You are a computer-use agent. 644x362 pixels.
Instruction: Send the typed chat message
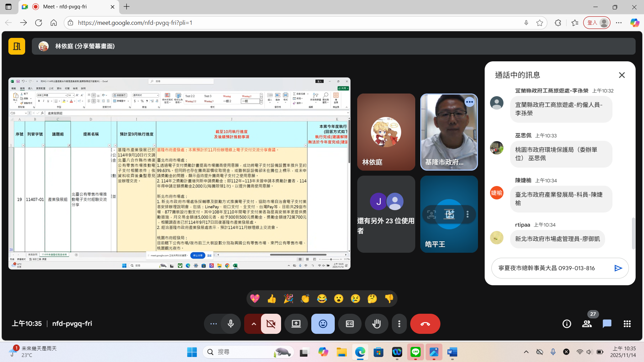618,268
